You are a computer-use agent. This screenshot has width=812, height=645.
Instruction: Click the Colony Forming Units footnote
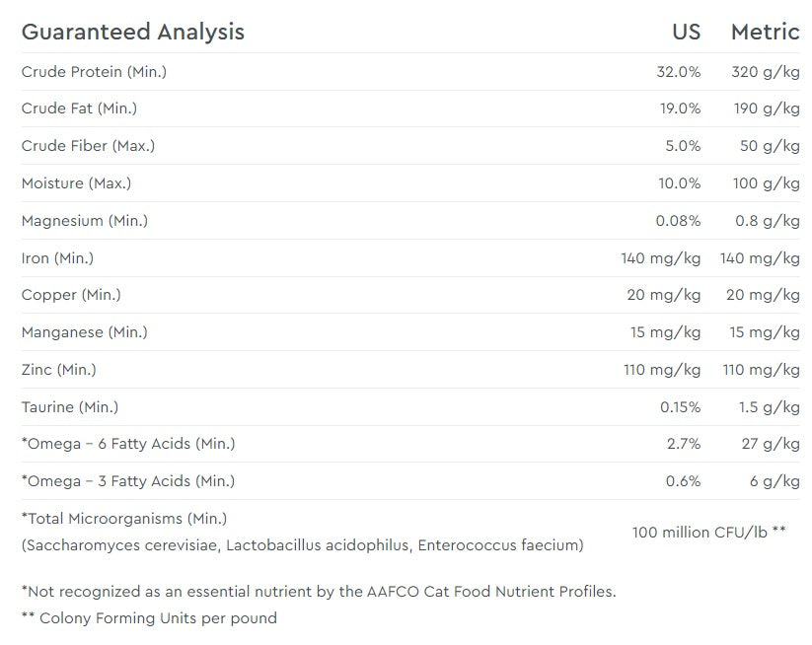149,618
